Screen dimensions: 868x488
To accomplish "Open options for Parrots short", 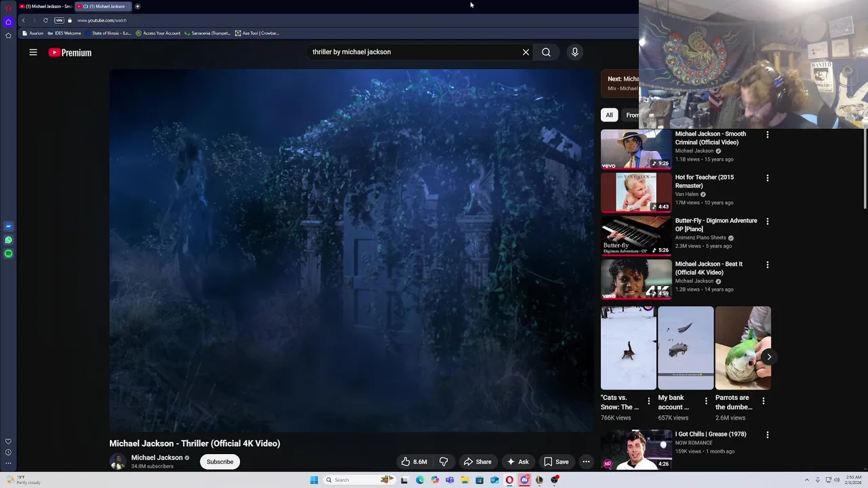I will point(763,401).
